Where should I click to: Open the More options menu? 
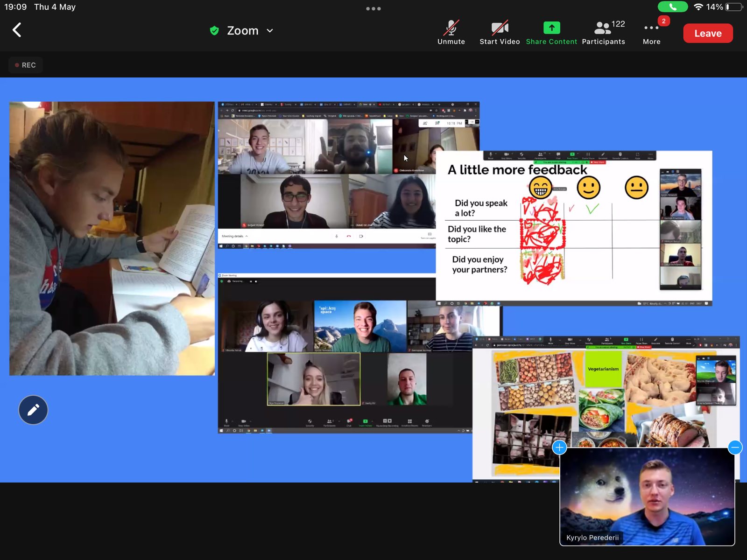652,32
